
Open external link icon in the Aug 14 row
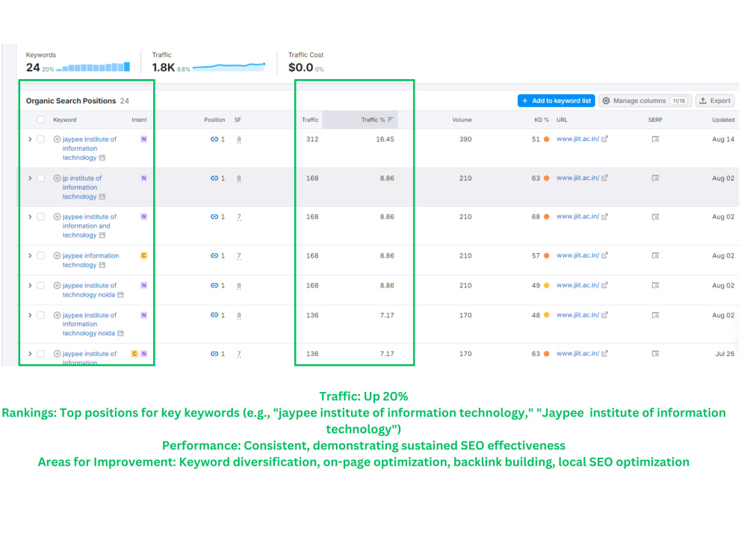pyautogui.click(x=604, y=139)
